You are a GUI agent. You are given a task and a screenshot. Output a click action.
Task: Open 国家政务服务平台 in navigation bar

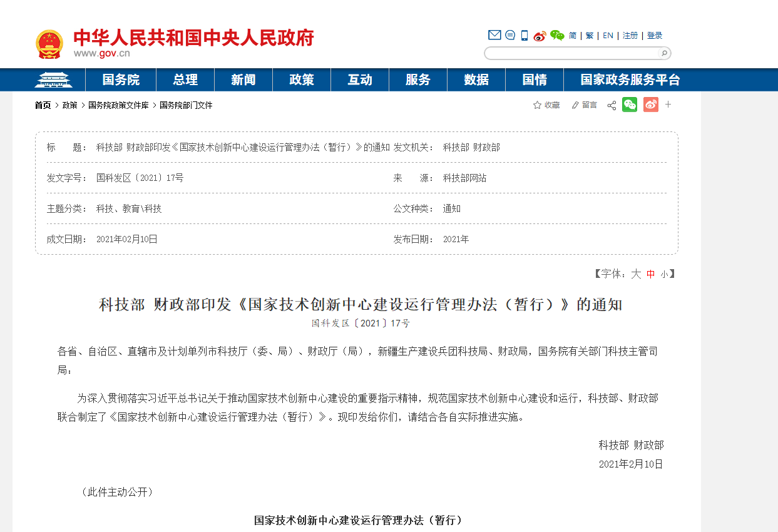click(630, 80)
